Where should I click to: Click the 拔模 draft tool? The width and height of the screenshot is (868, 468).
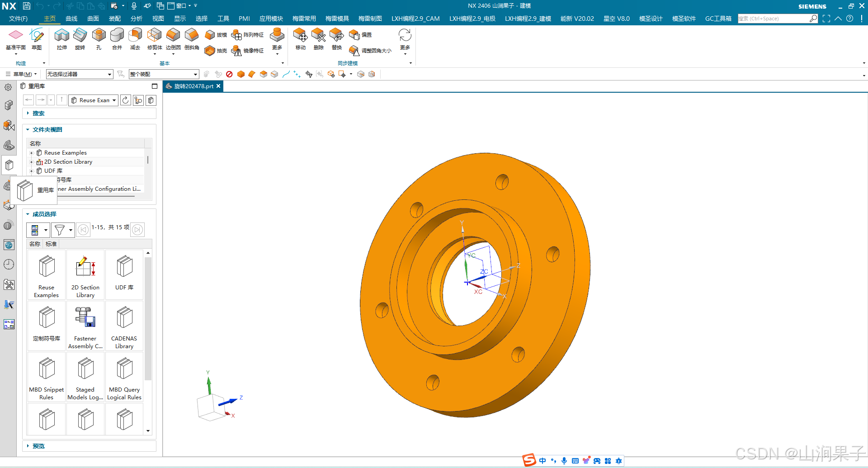(x=216, y=35)
